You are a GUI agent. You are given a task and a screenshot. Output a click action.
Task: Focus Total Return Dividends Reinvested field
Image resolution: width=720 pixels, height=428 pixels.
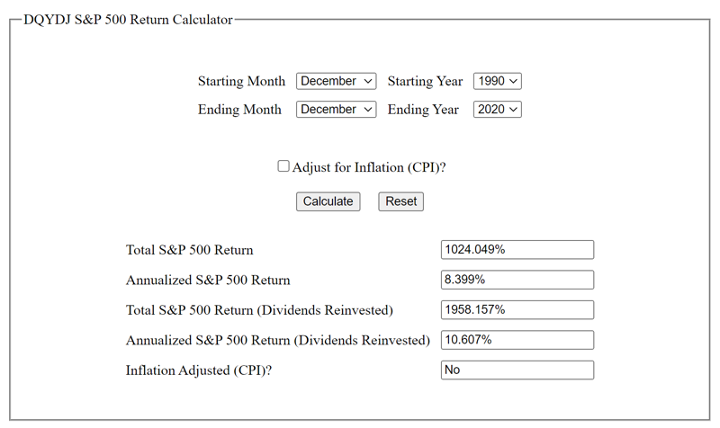click(x=518, y=310)
